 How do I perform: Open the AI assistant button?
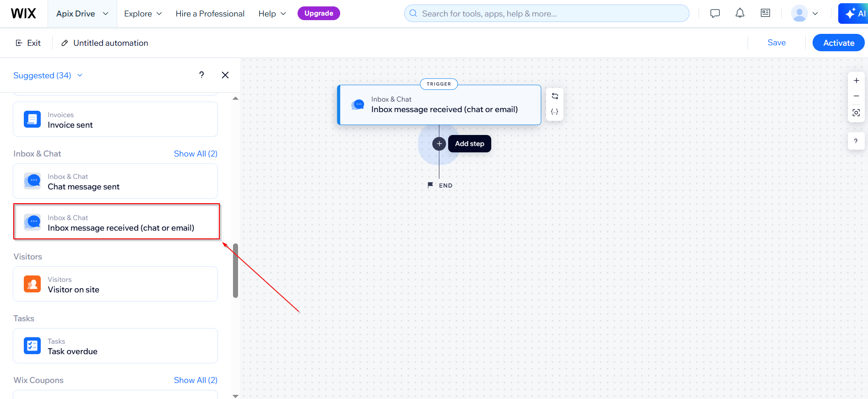(x=854, y=13)
